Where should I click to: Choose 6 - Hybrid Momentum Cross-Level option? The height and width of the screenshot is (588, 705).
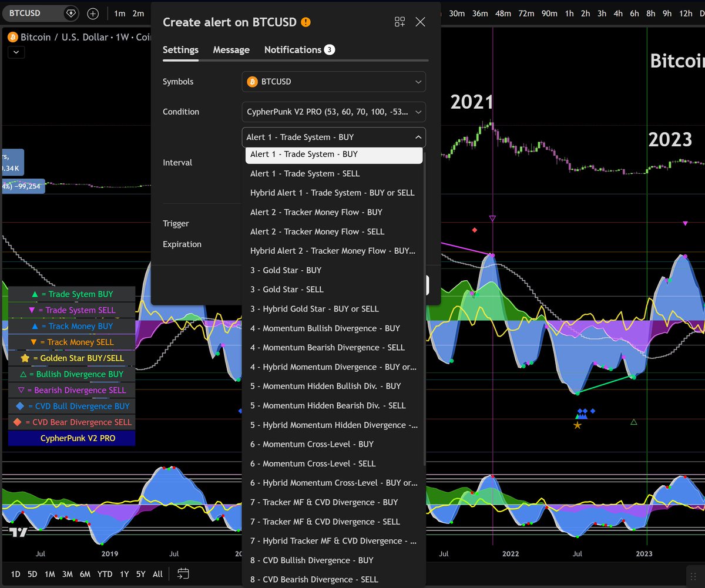(334, 483)
